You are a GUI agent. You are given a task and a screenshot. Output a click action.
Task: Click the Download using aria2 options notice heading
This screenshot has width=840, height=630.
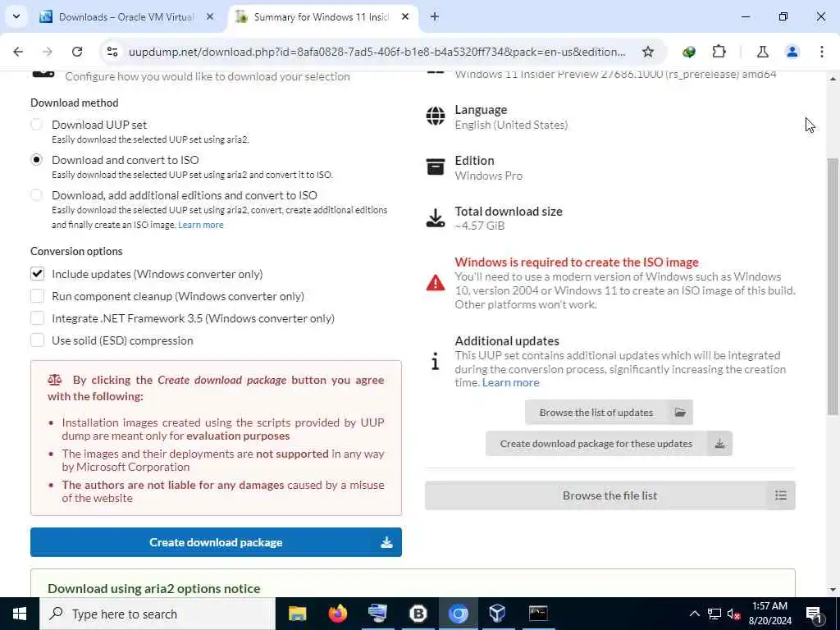pyautogui.click(x=153, y=588)
